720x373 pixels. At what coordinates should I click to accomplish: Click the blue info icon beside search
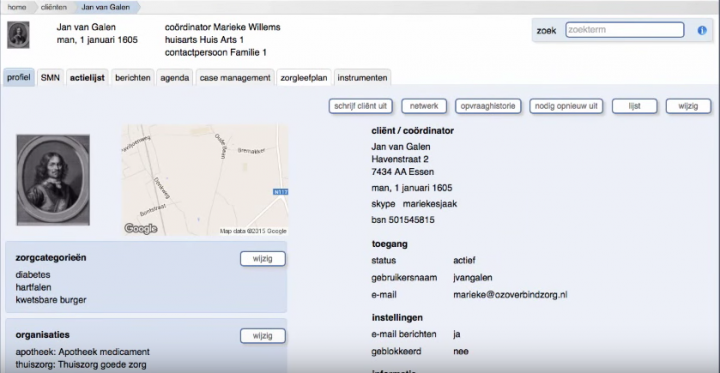[702, 30]
